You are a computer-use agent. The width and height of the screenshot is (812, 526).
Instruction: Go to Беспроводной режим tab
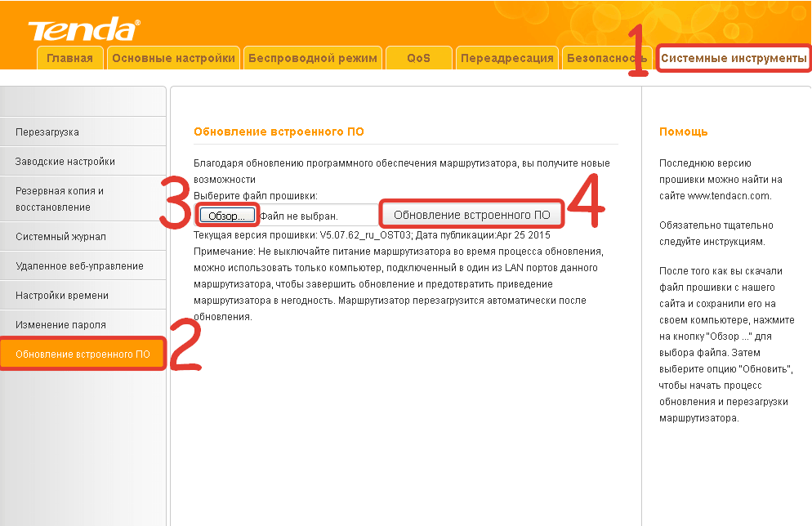(x=313, y=58)
